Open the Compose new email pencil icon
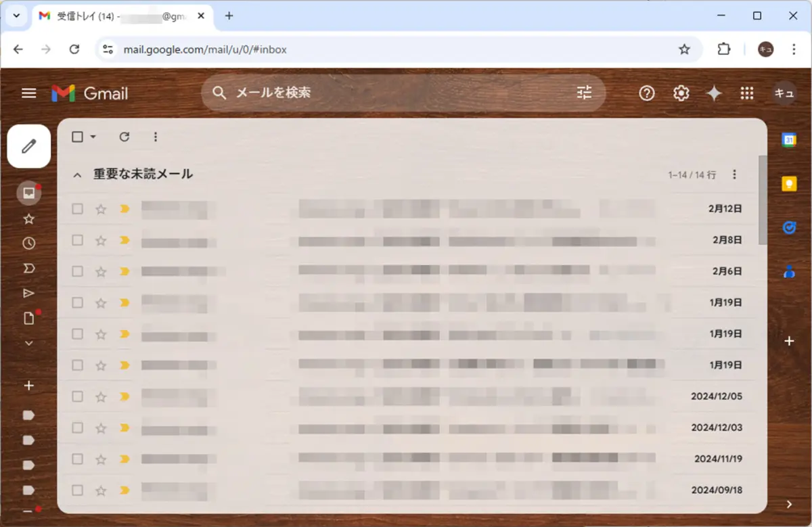This screenshot has height=527, width=812. click(x=28, y=146)
